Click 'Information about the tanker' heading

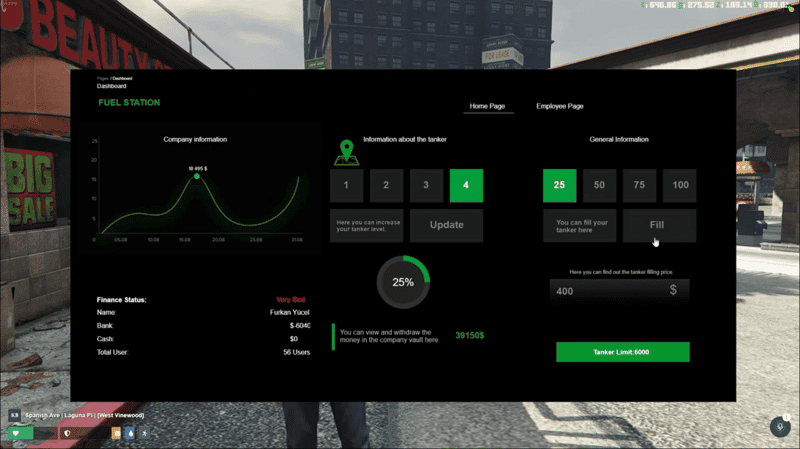(x=405, y=139)
